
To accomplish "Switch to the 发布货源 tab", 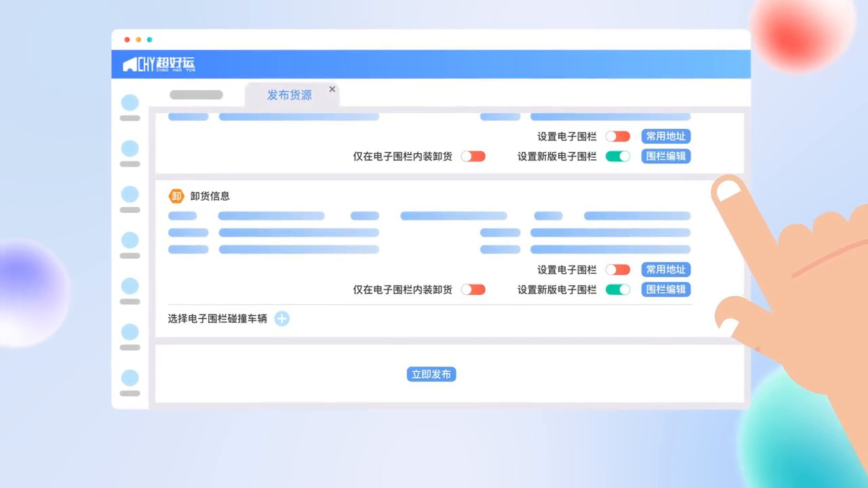I will (x=289, y=95).
